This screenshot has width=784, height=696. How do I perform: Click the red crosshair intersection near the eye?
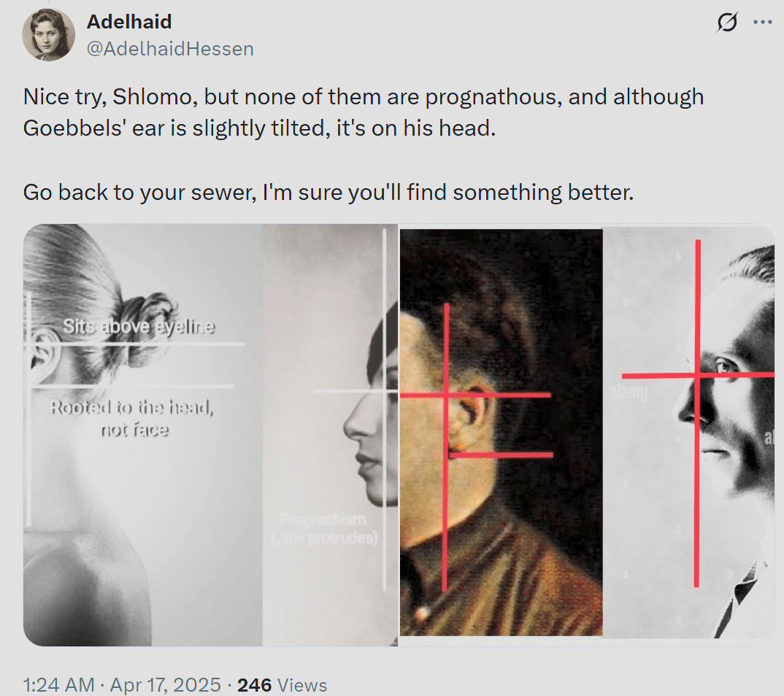[x=697, y=375]
